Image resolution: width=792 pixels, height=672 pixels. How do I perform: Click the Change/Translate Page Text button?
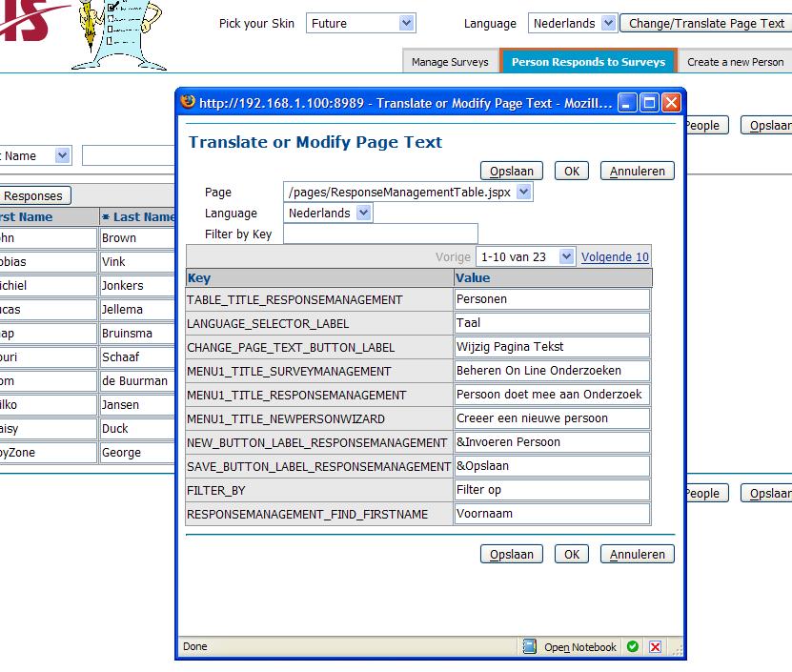(706, 23)
